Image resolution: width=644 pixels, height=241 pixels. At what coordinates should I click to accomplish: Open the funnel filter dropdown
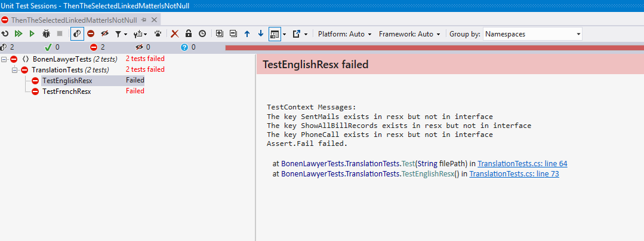(x=121, y=34)
